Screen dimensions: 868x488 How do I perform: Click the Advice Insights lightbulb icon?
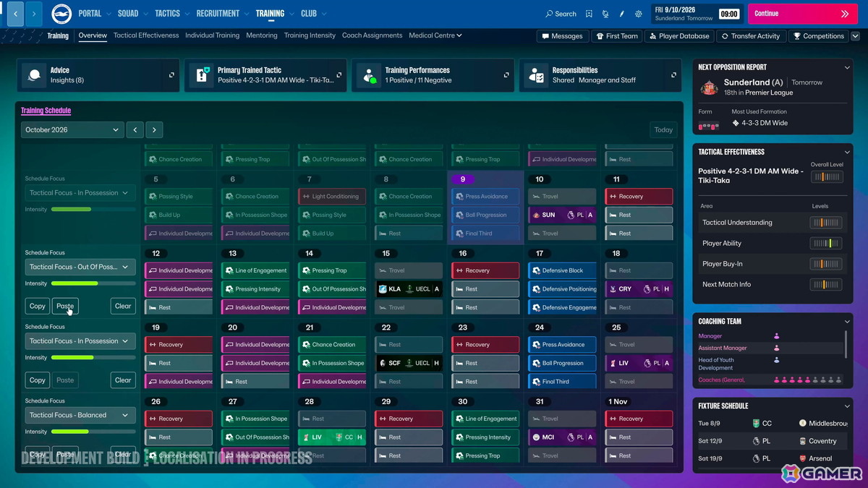pyautogui.click(x=34, y=75)
